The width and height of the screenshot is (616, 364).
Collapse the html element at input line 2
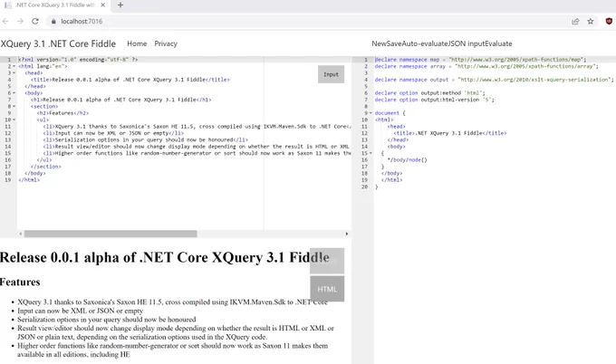tap(14, 66)
